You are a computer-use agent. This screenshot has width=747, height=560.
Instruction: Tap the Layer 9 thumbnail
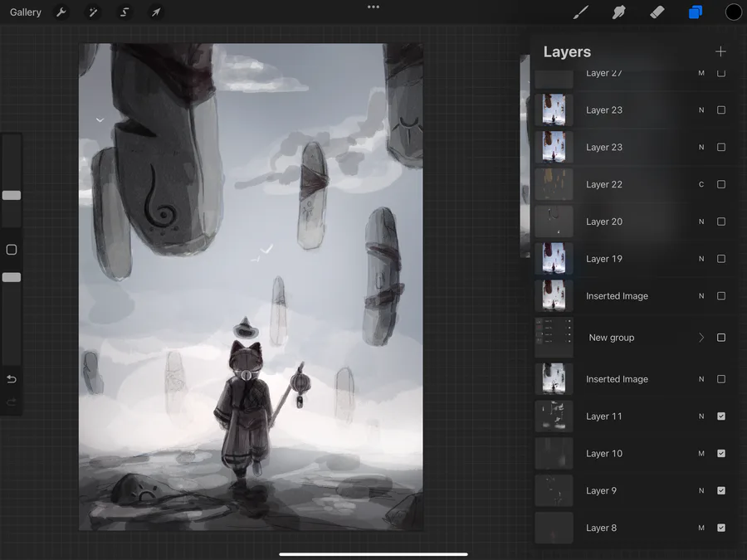click(x=554, y=490)
